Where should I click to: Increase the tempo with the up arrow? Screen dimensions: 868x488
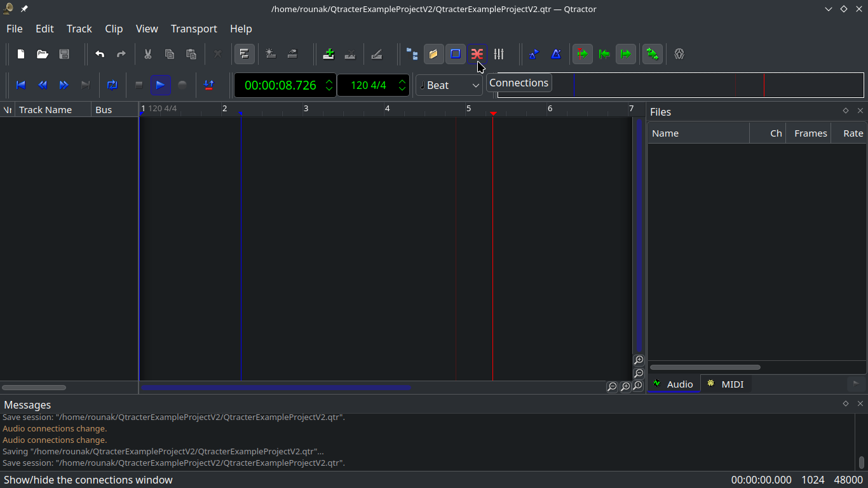402,81
